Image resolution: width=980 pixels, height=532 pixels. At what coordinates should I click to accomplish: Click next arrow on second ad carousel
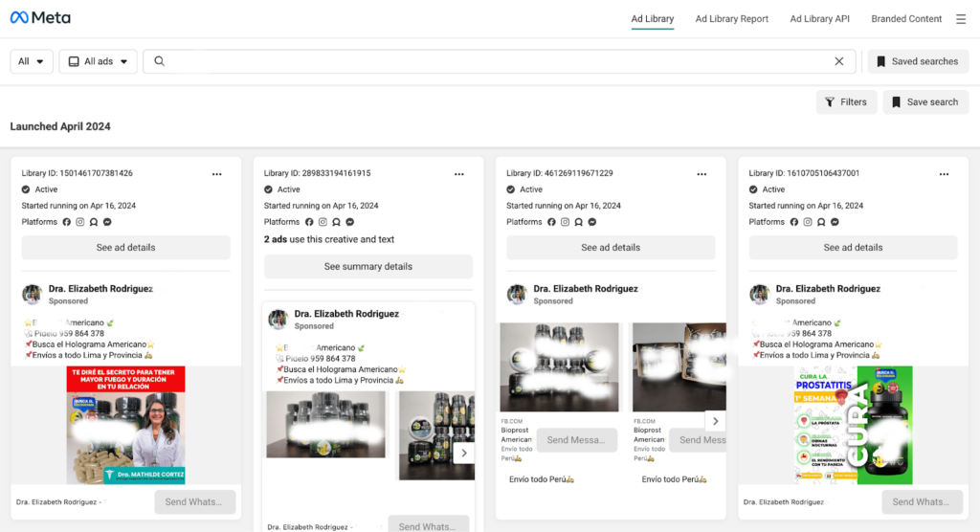click(464, 453)
